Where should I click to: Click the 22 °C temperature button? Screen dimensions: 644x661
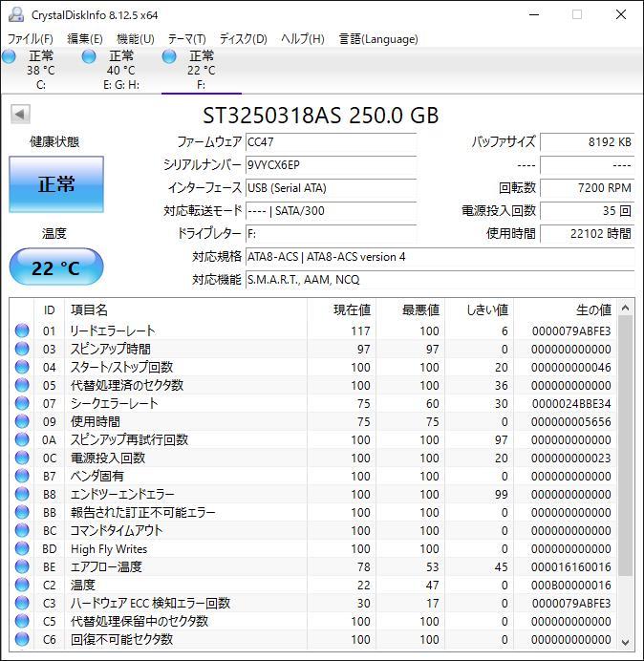click(56, 267)
